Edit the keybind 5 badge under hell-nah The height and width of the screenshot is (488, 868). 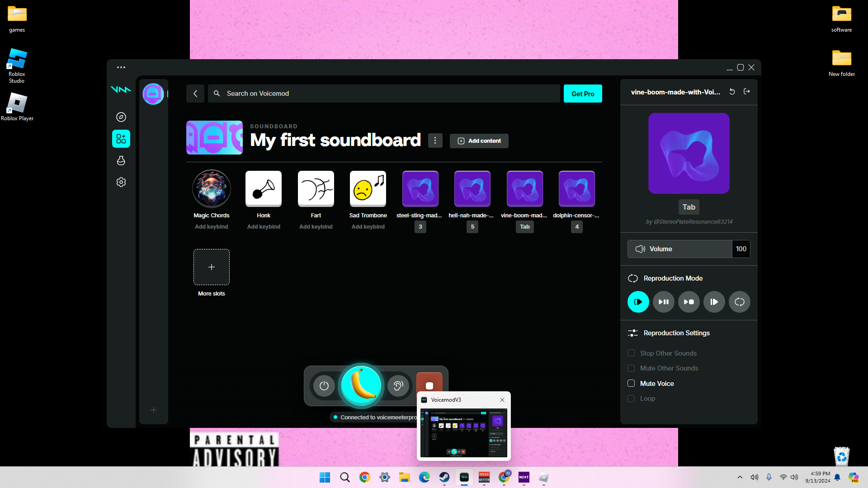coord(472,227)
